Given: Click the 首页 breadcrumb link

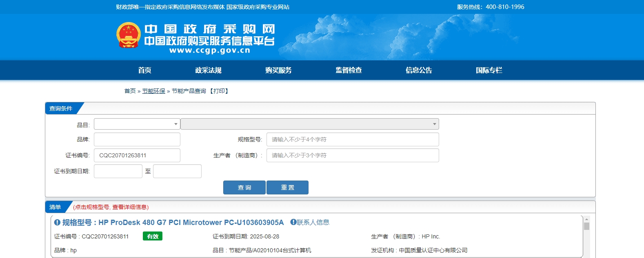Looking at the screenshot, I should pos(130,91).
